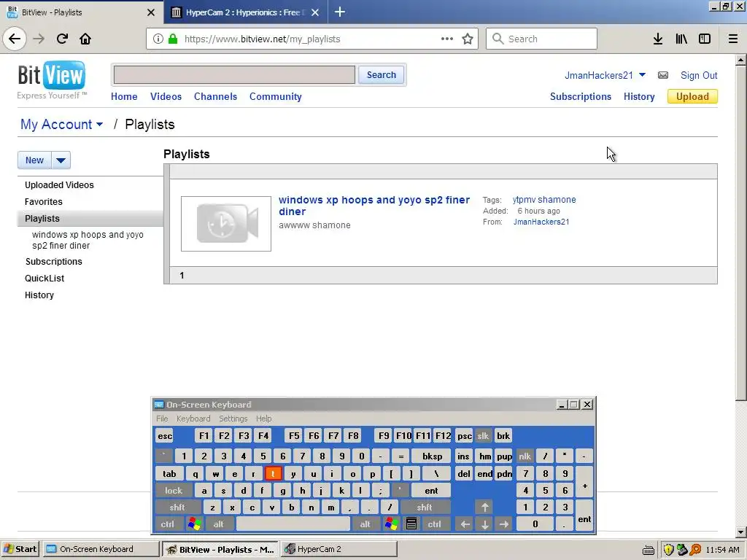Toggle the right shft key on On-Screen Keyboard
Screen dimensions: 747x560
425,507
